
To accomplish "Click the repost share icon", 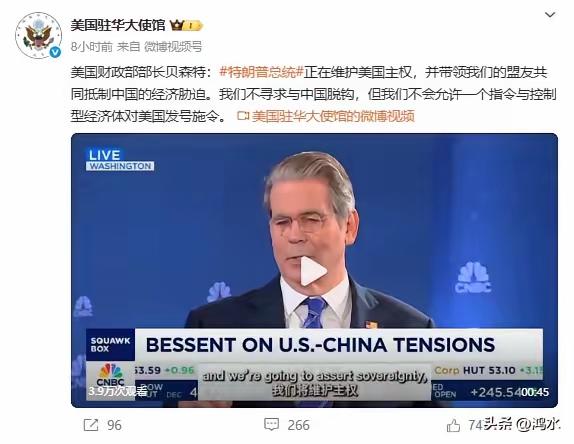I will pos(90,425).
